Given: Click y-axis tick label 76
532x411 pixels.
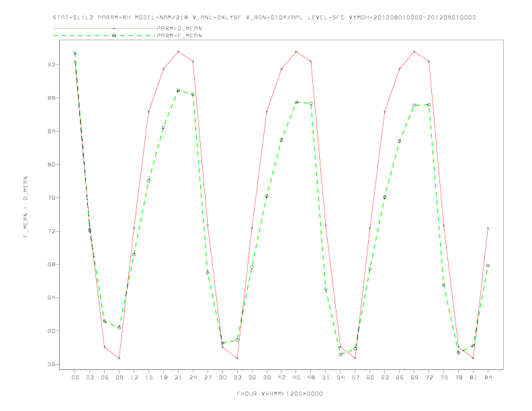Looking at the screenshot, I should [52, 197].
